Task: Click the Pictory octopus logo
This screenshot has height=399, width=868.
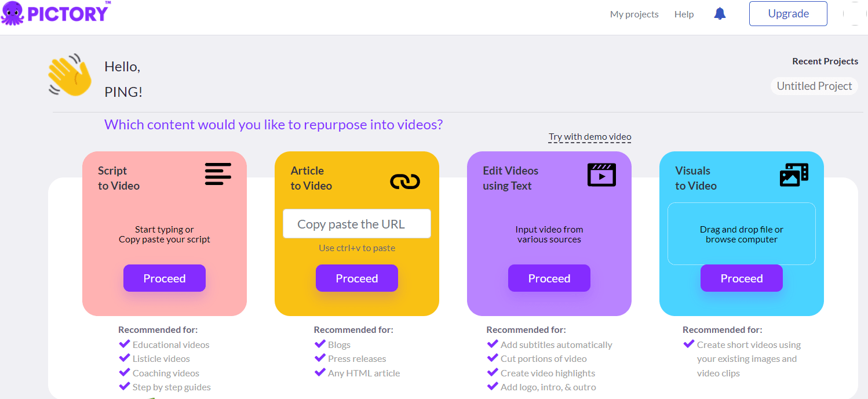Action: (x=13, y=12)
